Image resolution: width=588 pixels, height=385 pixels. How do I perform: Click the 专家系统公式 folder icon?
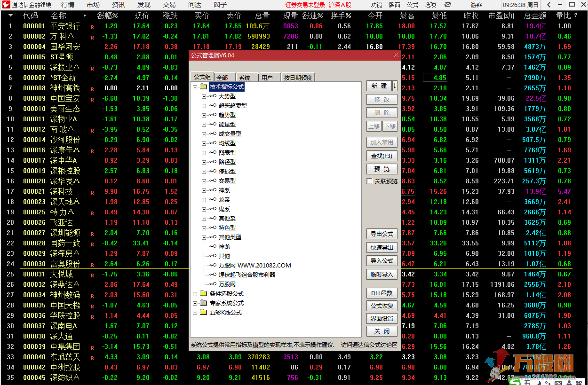click(x=203, y=303)
